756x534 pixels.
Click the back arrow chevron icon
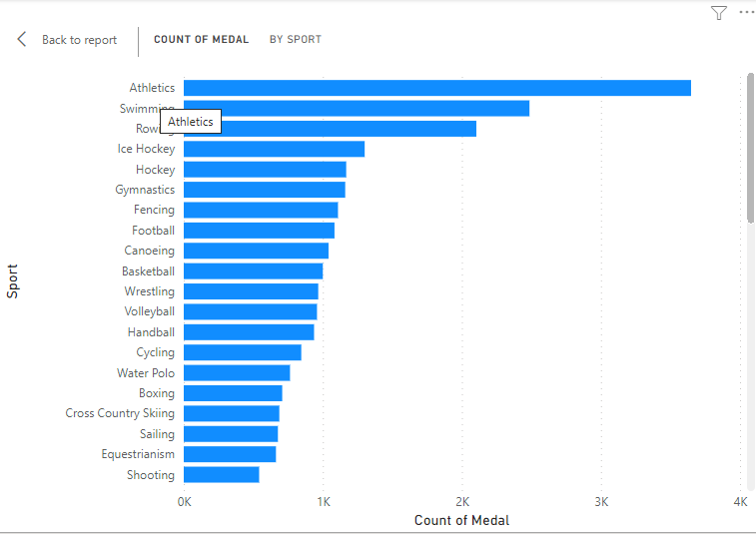pyautogui.click(x=22, y=40)
